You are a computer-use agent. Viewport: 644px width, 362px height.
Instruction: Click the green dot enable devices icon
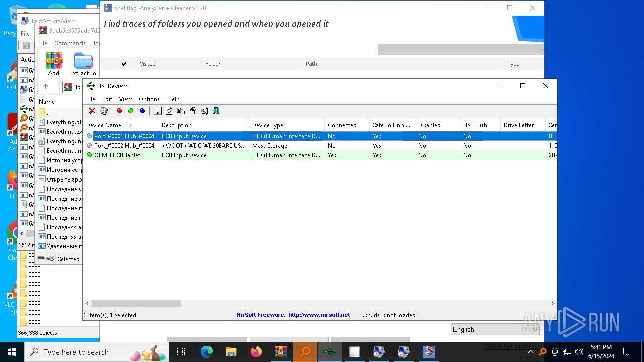[x=131, y=111]
